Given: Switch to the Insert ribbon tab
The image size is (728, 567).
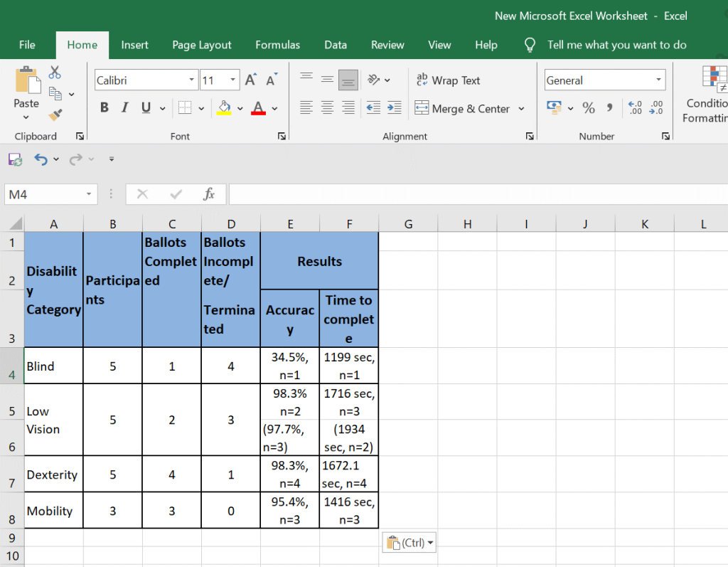Looking at the screenshot, I should click(x=134, y=45).
